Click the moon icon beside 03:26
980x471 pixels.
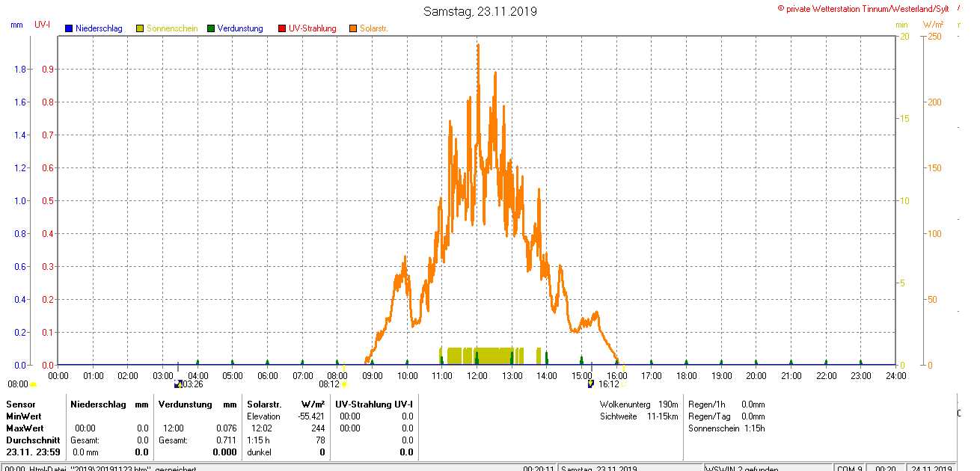(177, 384)
